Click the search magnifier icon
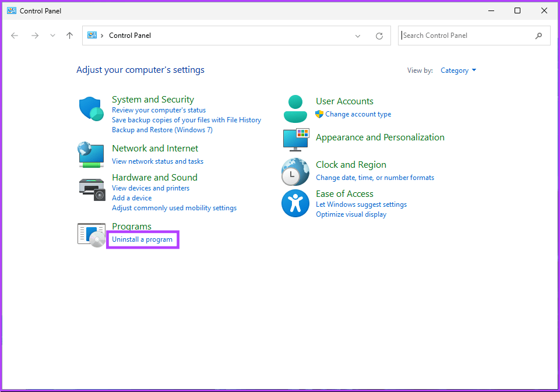This screenshot has height=392, width=560. [538, 36]
